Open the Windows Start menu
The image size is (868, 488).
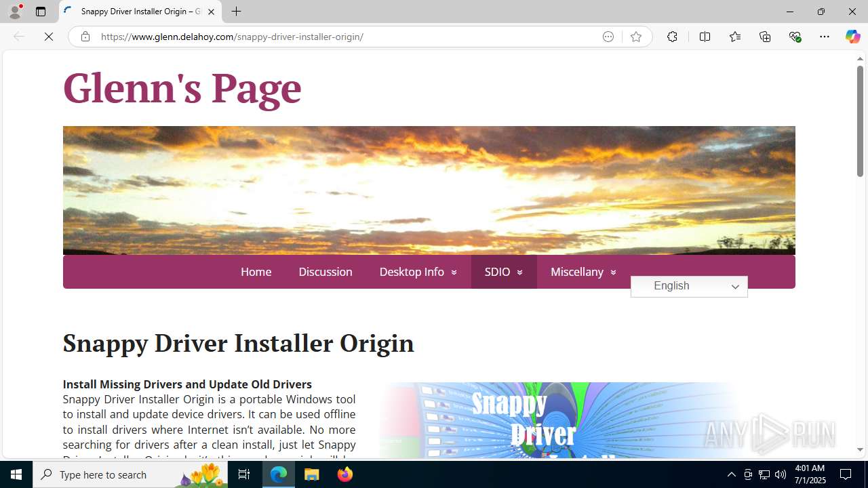point(16,474)
